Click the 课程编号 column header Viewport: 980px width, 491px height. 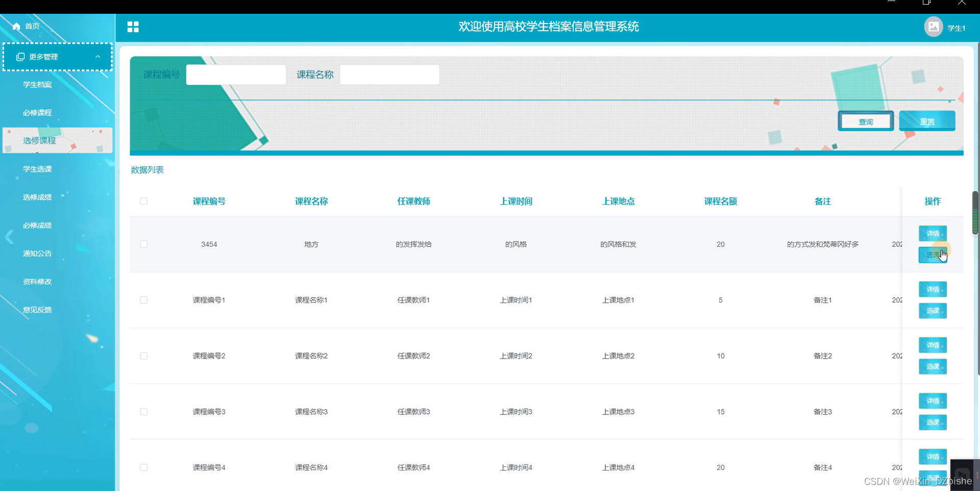(x=209, y=201)
